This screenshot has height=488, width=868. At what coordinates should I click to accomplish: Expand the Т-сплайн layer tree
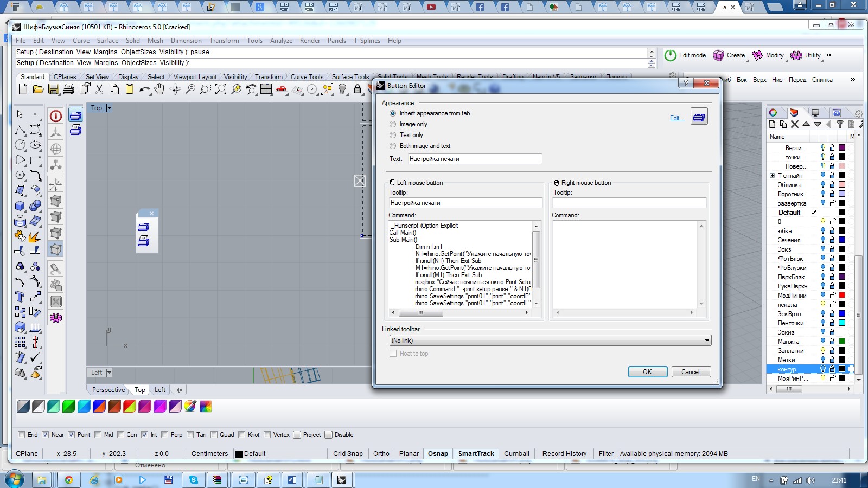coord(772,176)
